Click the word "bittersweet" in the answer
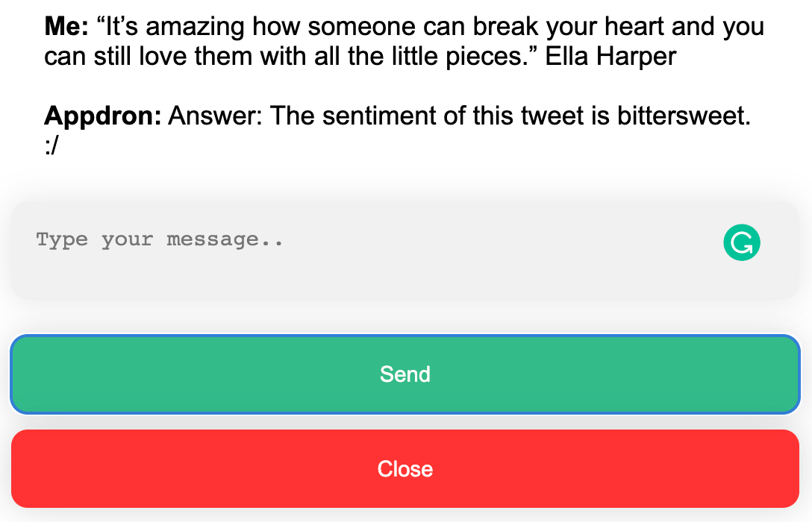 681,116
